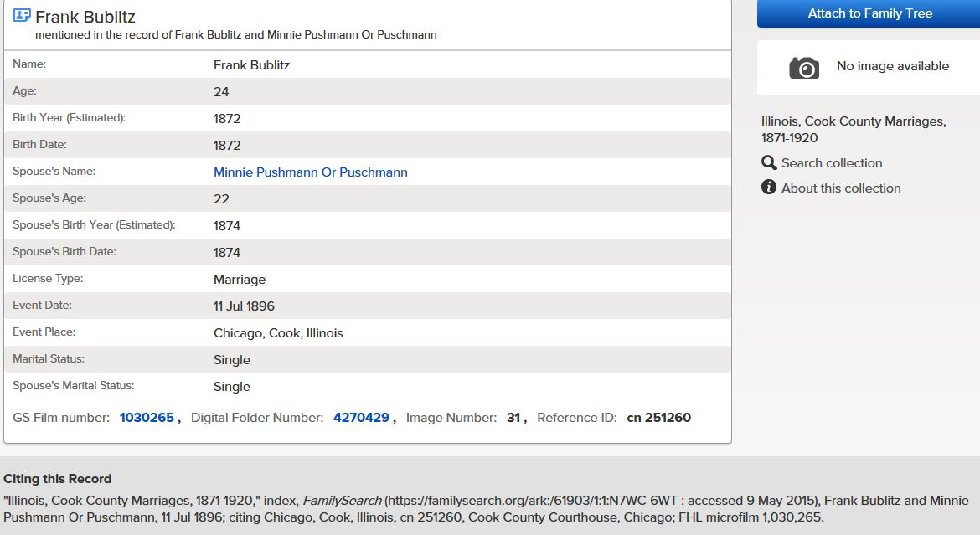Screen dimensions: 980x535
Task: Select the Spouse's Age value 22
Action: tap(221, 199)
